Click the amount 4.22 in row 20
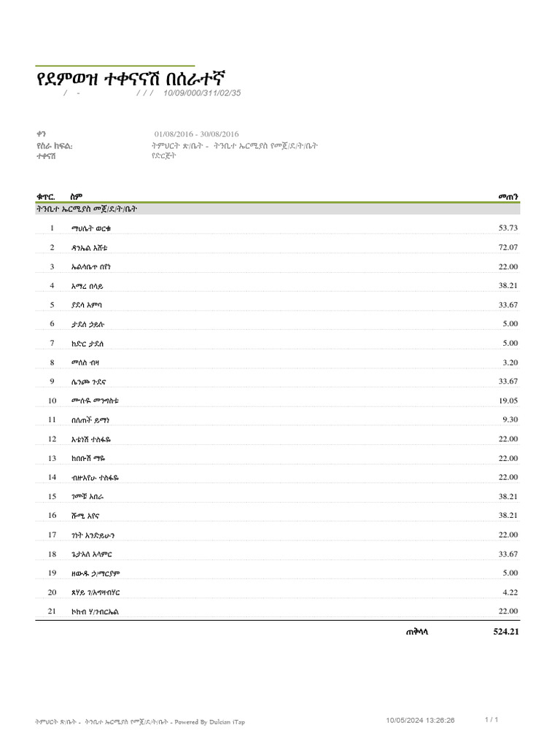Viewport: 560px width, 747px height. point(510,592)
